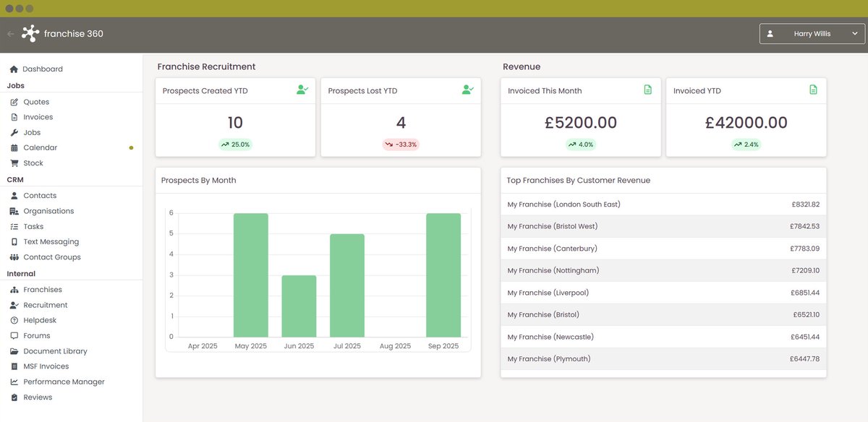Click the Dashboard home icon

(14, 69)
